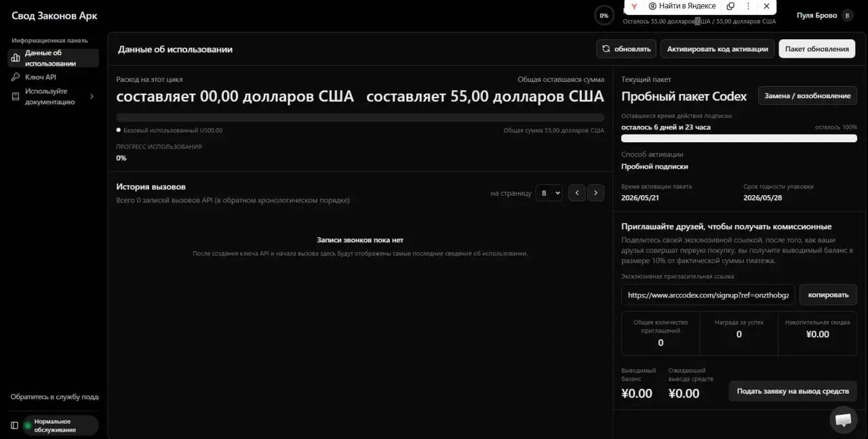Click the Нормальное обслуживание status badge
Image resolution: width=868 pixels, height=439 pixels.
pyautogui.click(x=60, y=425)
